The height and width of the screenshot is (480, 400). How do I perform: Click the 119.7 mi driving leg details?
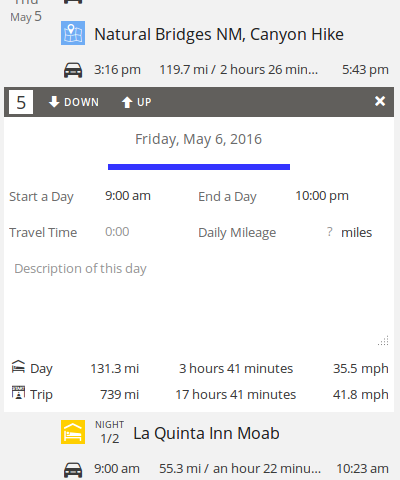coord(239,70)
